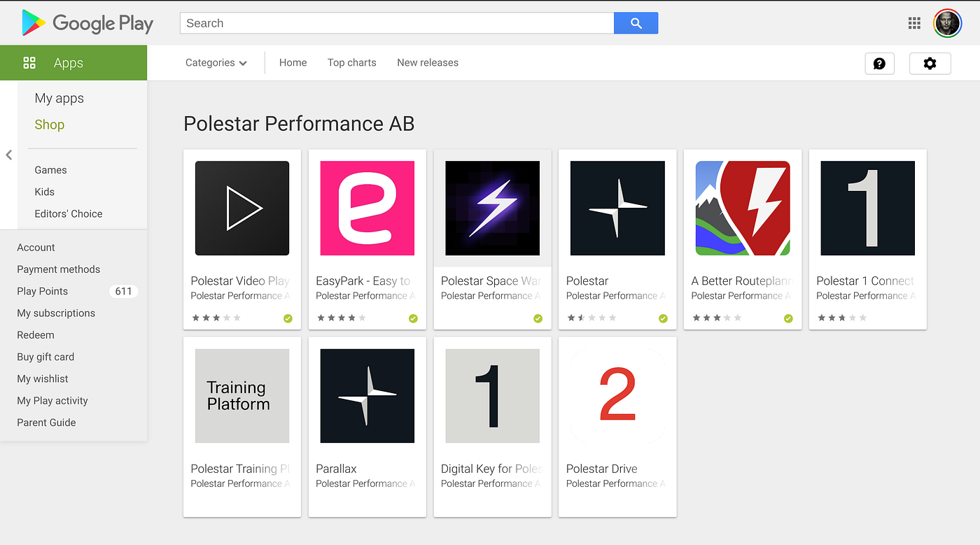The width and height of the screenshot is (980, 545).
Task: Click installed checkmark on Polestar Video Player
Action: coord(288,318)
